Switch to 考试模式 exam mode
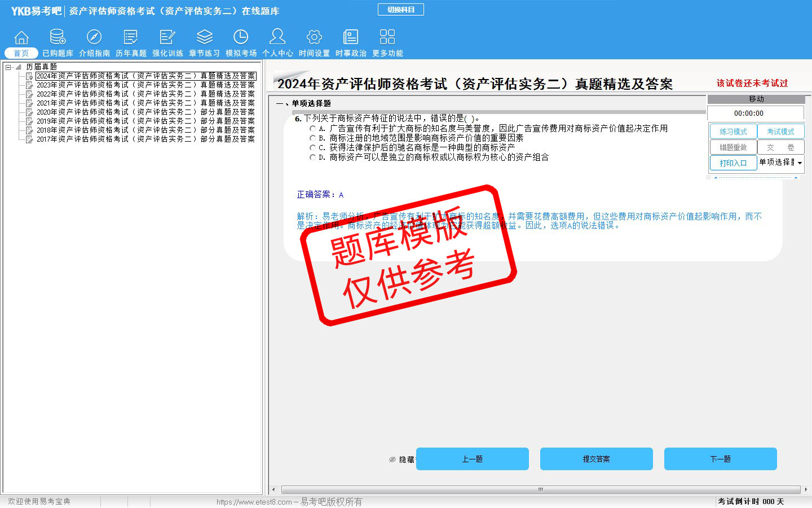Image resolution: width=812 pixels, height=508 pixels. [x=780, y=132]
